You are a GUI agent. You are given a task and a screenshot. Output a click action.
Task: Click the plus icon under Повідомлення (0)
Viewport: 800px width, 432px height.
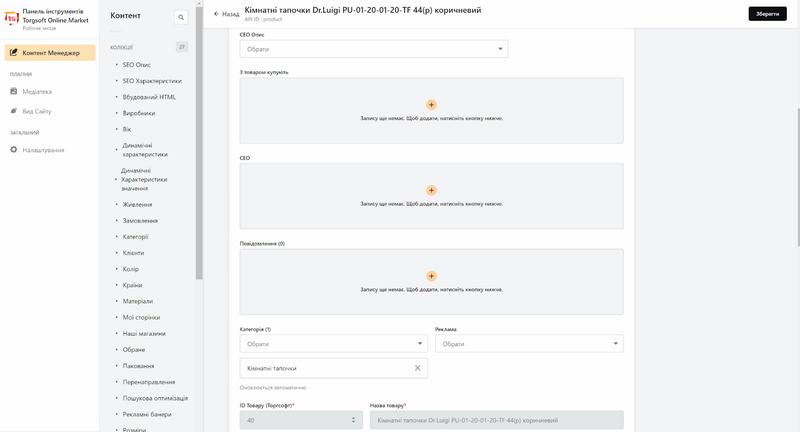[x=431, y=276]
